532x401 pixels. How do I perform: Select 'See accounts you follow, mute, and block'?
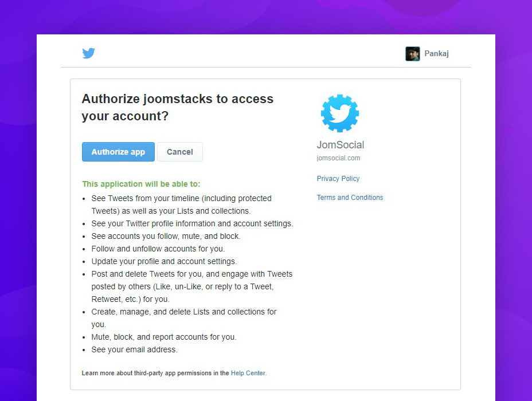click(166, 236)
